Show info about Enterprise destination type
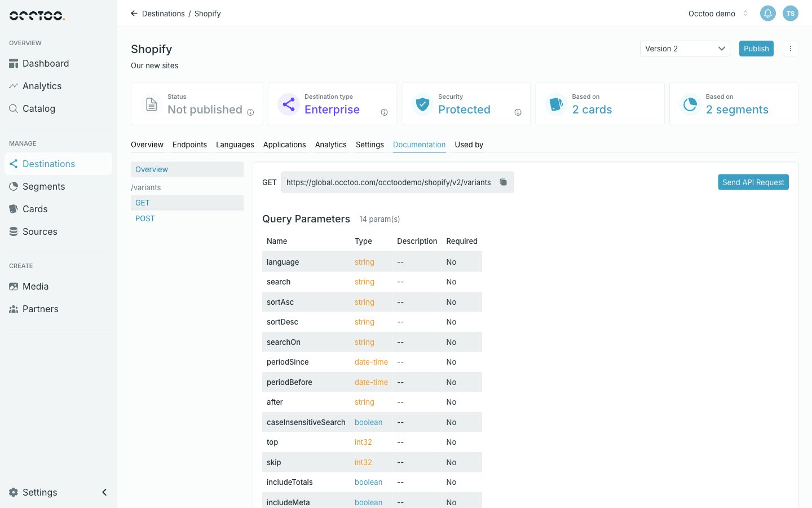The height and width of the screenshot is (508, 812). (384, 112)
